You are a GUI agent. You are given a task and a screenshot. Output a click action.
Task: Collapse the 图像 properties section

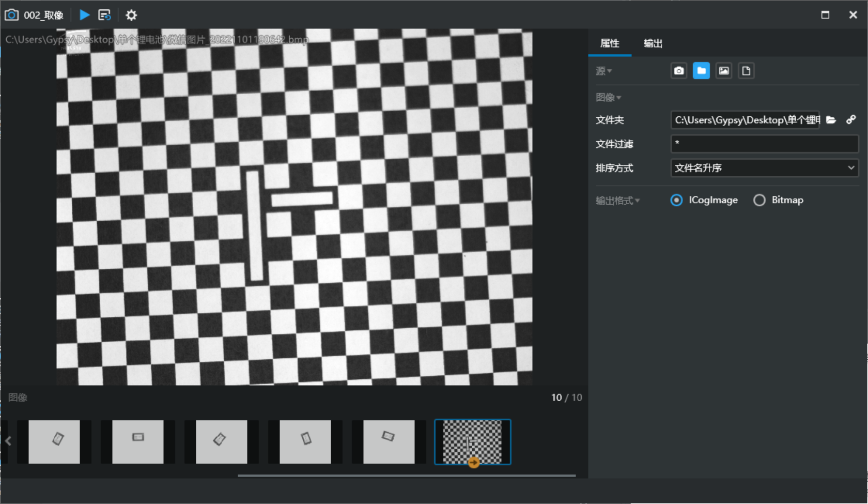pyautogui.click(x=608, y=97)
